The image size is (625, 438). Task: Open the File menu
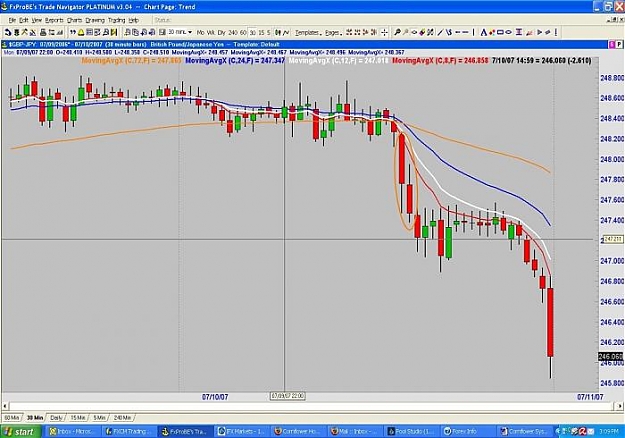(12, 20)
